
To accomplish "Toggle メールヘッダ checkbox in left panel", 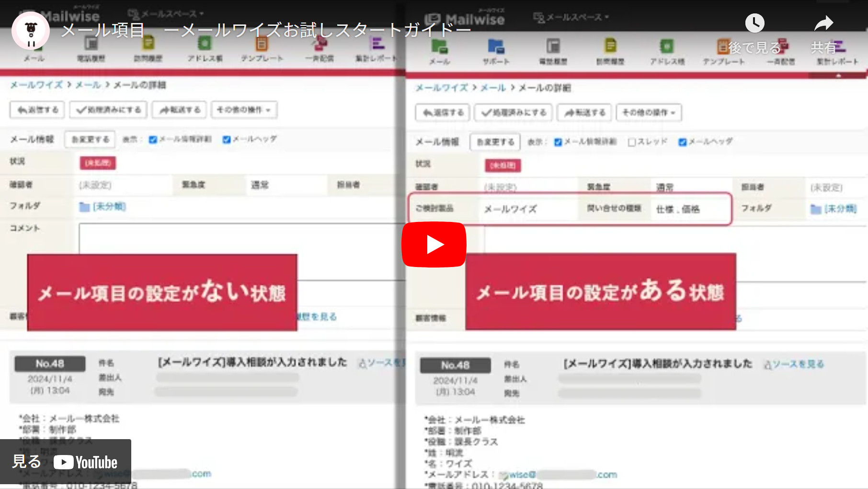I will coord(227,140).
